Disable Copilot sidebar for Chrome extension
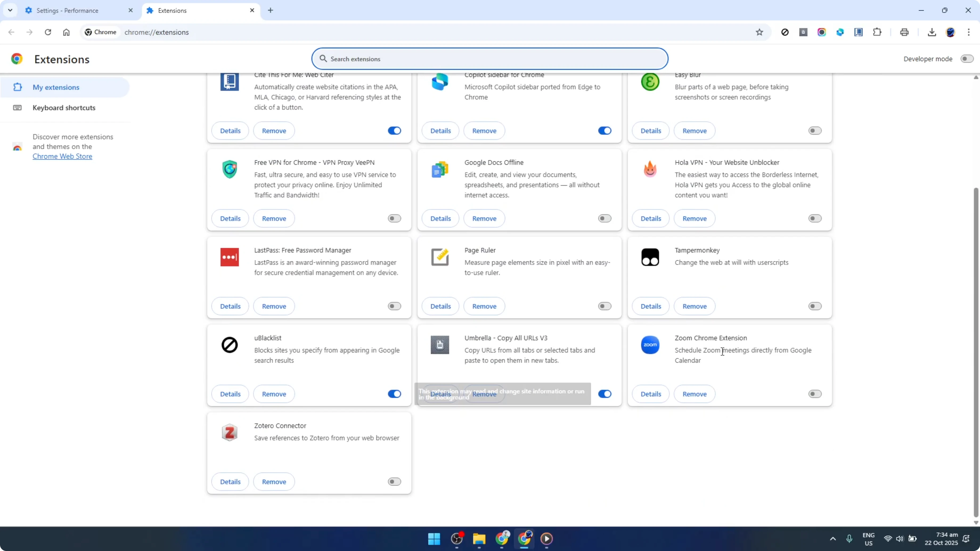 [x=605, y=131]
